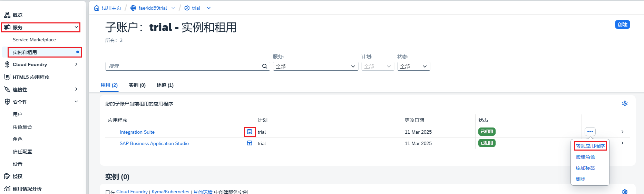The image size is (644, 194).
Task: Open 用户 under 安全性
Action: tap(17, 114)
